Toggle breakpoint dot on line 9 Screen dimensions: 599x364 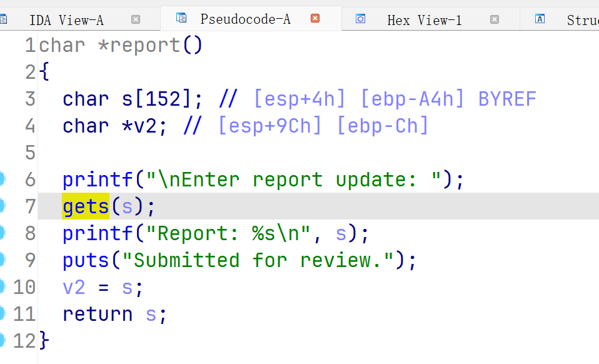pyautogui.click(x=3, y=260)
